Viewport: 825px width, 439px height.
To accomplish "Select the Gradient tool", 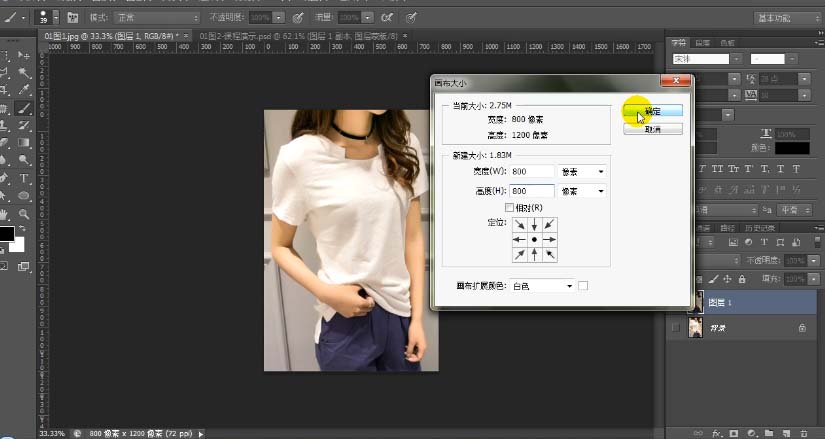I will coord(24,143).
